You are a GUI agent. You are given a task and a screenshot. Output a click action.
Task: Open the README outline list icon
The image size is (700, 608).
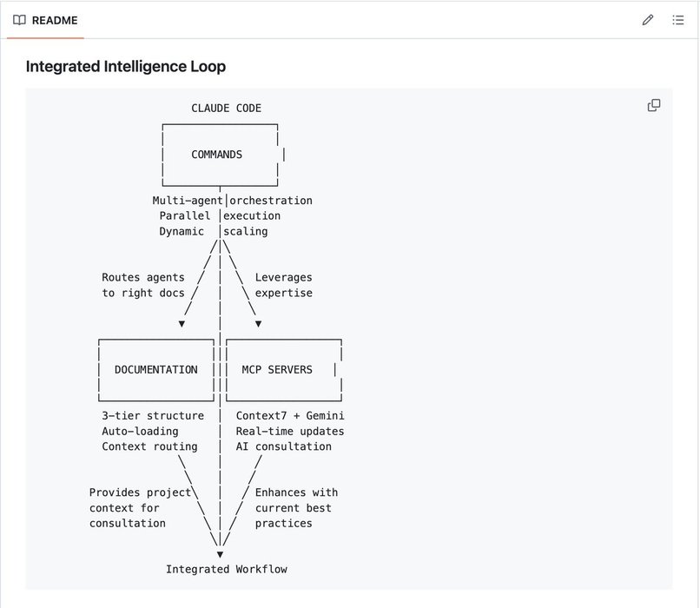678,20
